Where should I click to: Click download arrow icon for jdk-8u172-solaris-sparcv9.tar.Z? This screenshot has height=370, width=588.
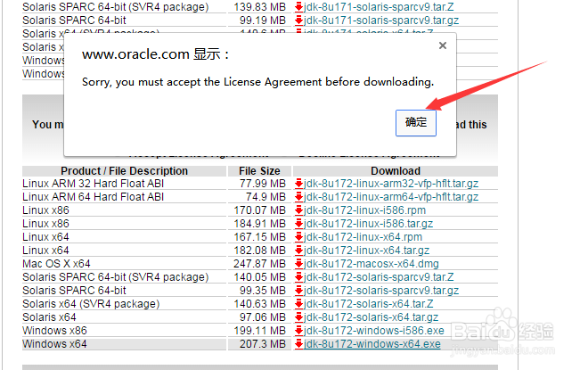click(298, 277)
